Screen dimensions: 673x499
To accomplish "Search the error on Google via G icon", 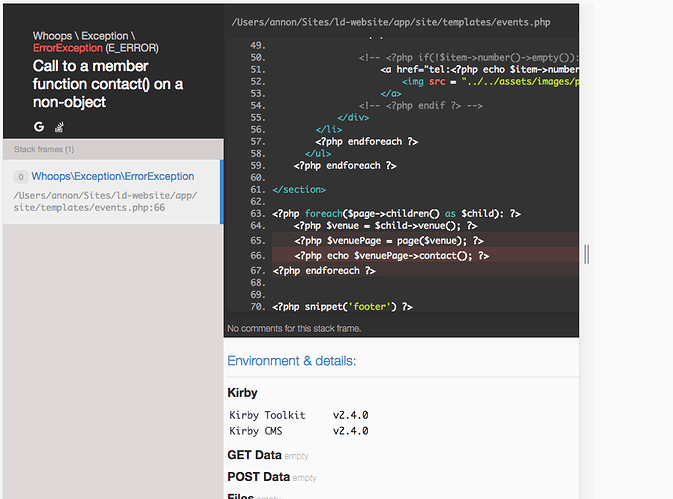I will pos(39,127).
